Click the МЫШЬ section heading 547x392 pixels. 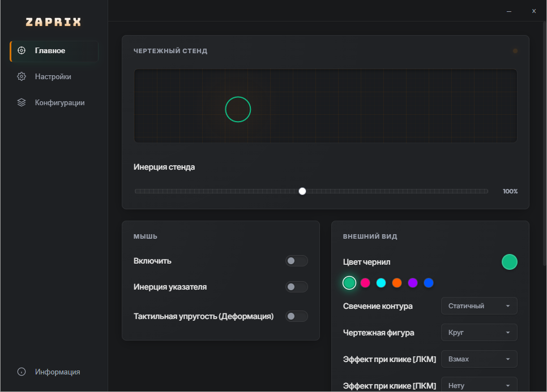[145, 236]
